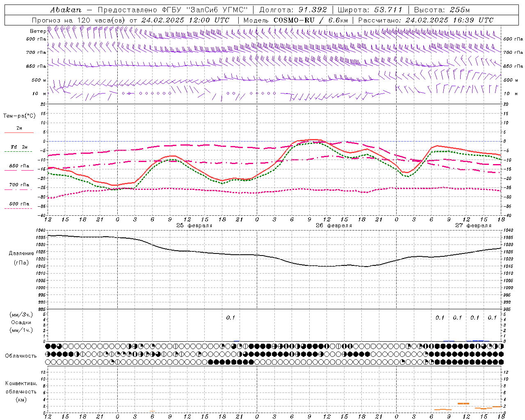Click the "Облачность" cloud cover label

21,356
